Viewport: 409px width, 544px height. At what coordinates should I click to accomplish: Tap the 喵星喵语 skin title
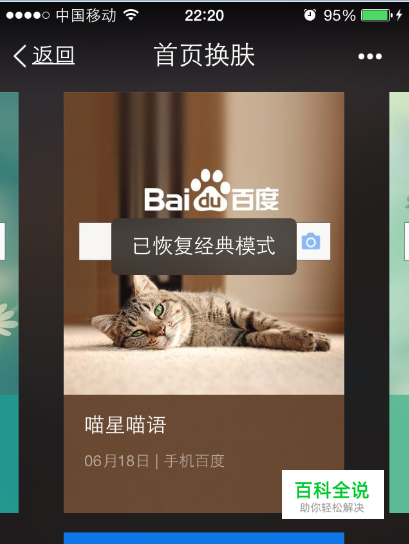(x=126, y=425)
